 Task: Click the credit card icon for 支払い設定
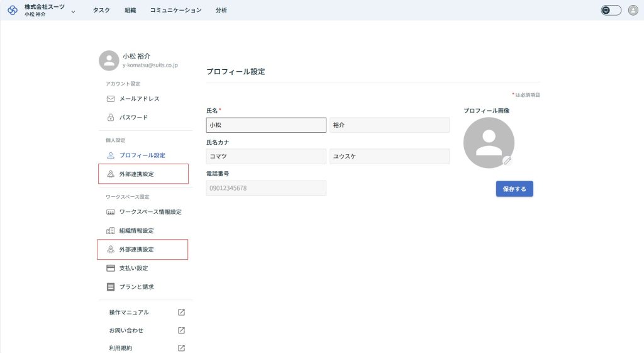(x=111, y=268)
